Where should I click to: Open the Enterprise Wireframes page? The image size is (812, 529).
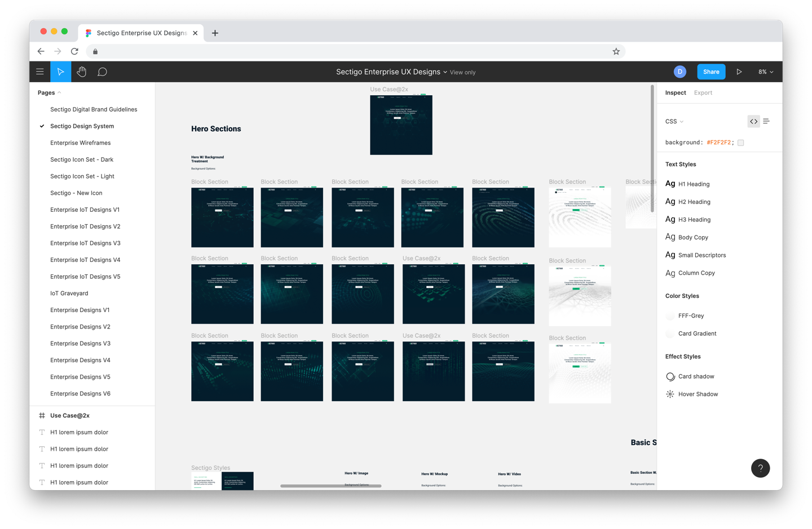80,143
